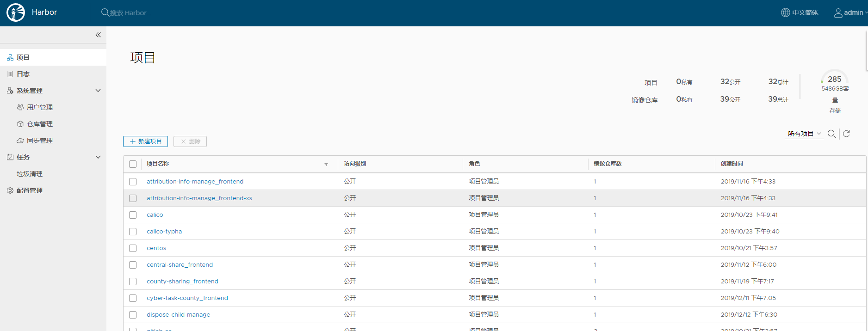
Task: Open the centos project link
Action: (156, 248)
